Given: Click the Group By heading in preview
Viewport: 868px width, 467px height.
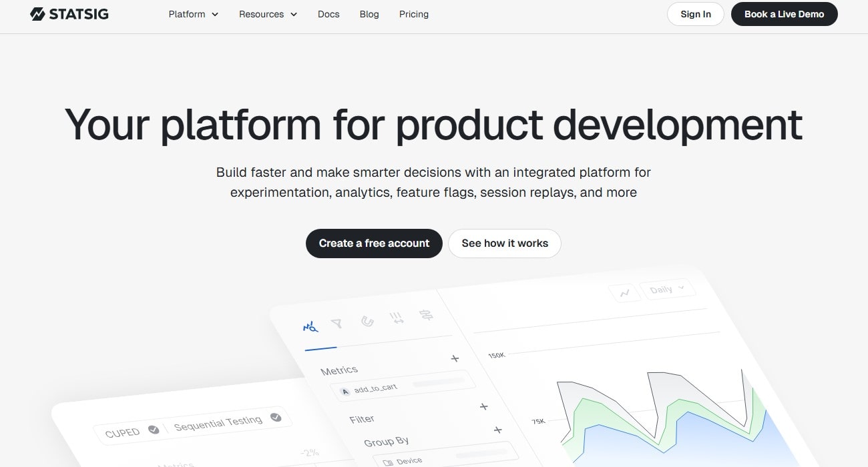Looking at the screenshot, I should click(387, 442).
